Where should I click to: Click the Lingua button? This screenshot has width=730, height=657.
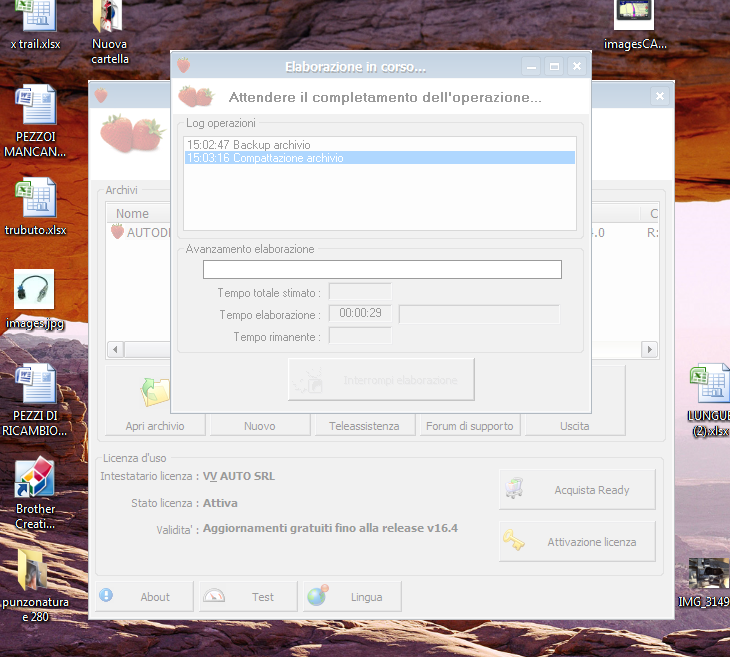352,596
